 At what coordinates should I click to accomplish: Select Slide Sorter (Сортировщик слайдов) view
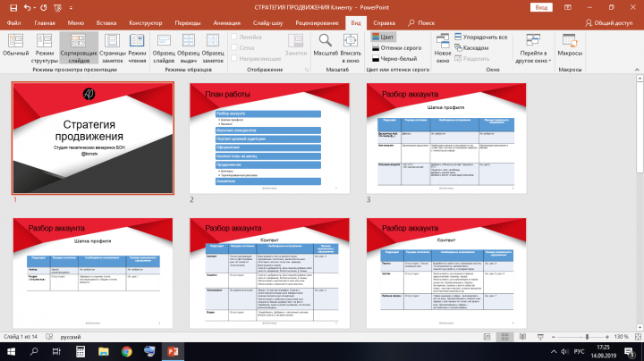tap(79, 48)
